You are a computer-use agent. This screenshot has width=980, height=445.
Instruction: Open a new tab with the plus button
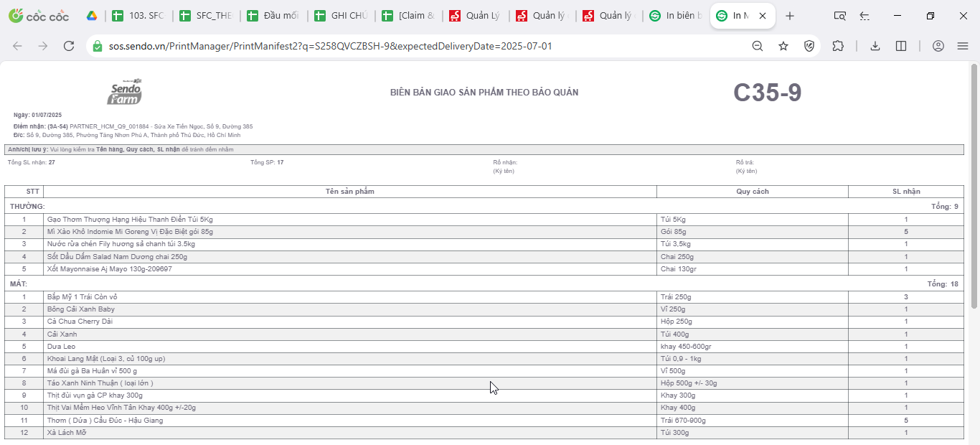pos(789,16)
